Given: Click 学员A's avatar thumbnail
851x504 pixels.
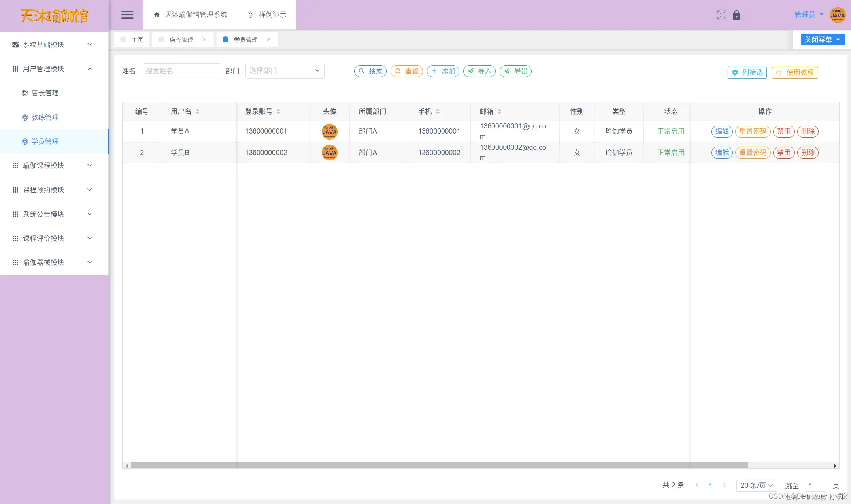Looking at the screenshot, I should pyautogui.click(x=329, y=131).
